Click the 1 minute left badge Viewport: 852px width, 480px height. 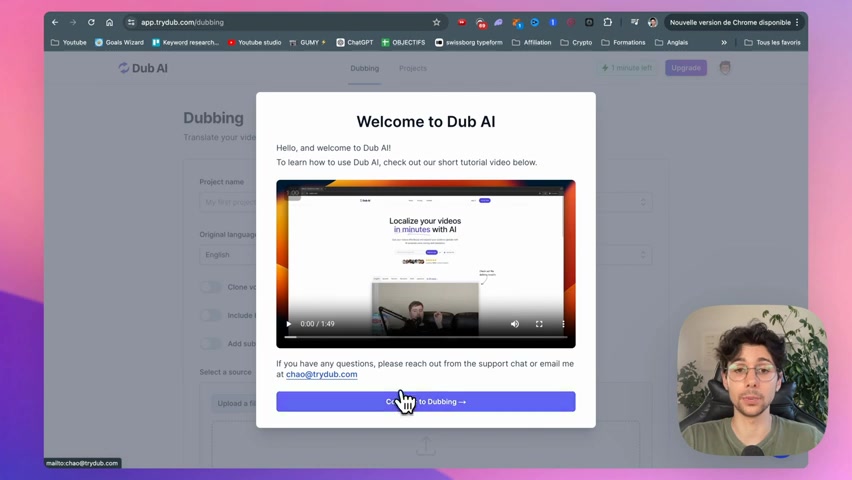627,68
